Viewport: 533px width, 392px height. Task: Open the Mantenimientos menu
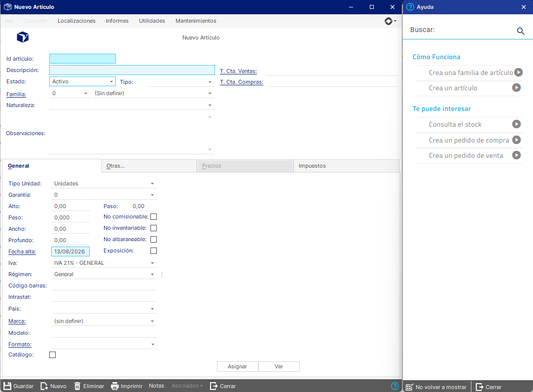coord(196,21)
